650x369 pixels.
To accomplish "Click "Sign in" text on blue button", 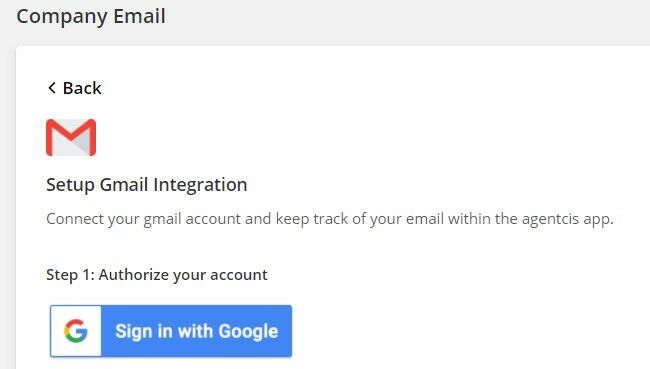I will click(143, 331).
